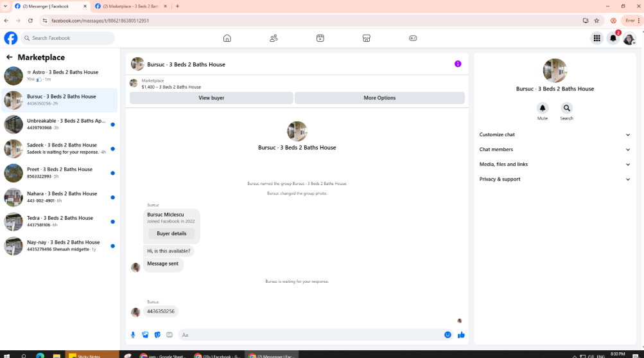The image size is (644, 358).
Task: Click the Bursuc profile photo in right panel
Action: [555, 70]
